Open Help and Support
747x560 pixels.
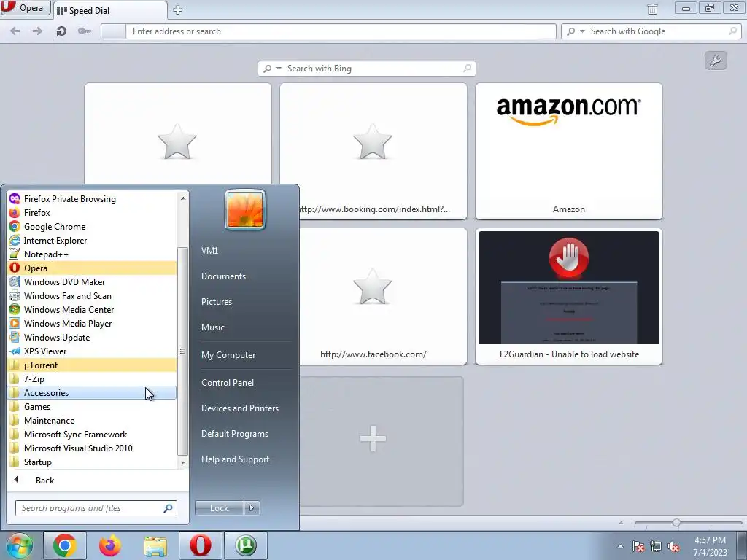click(x=235, y=459)
